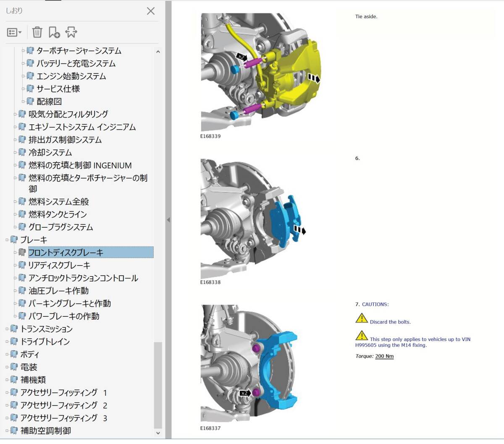Expand the ボディ bookmark group

pyautogui.click(x=7, y=355)
